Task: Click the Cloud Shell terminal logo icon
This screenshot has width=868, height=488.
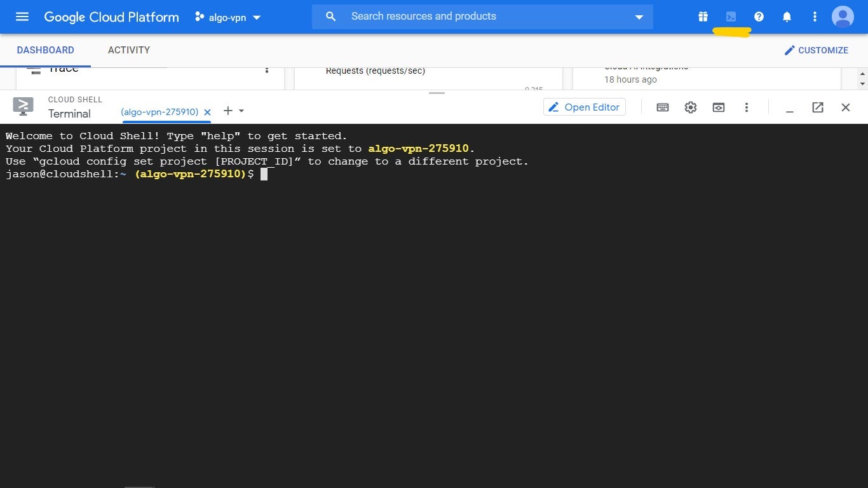Action: [x=23, y=106]
